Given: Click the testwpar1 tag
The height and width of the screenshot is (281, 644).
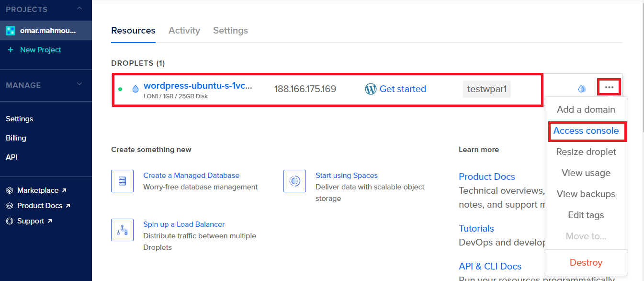Looking at the screenshot, I should pyautogui.click(x=487, y=89).
